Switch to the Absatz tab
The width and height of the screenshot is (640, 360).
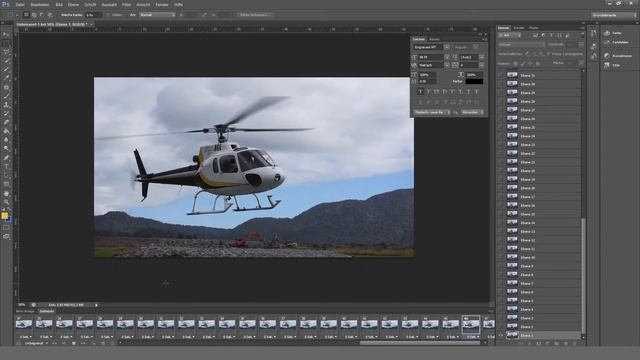pyautogui.click(x=435, y=39)
